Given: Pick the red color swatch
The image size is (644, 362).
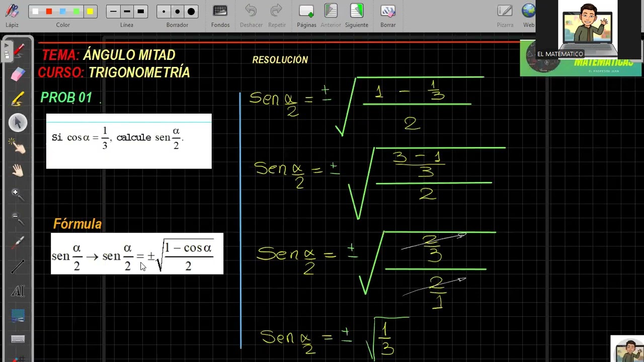Looking at the screenshot, I should click(x=49, y=12).
